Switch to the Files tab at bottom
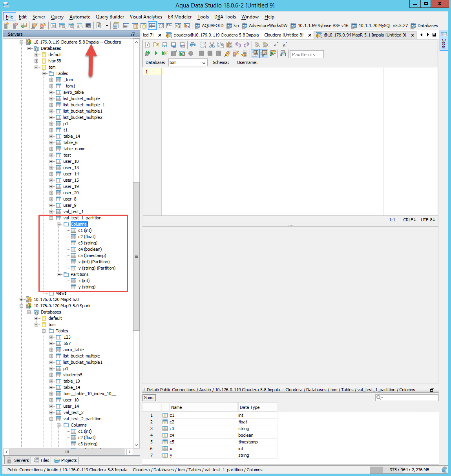This screenshot has height=476, width=451. tap(42, 460)
